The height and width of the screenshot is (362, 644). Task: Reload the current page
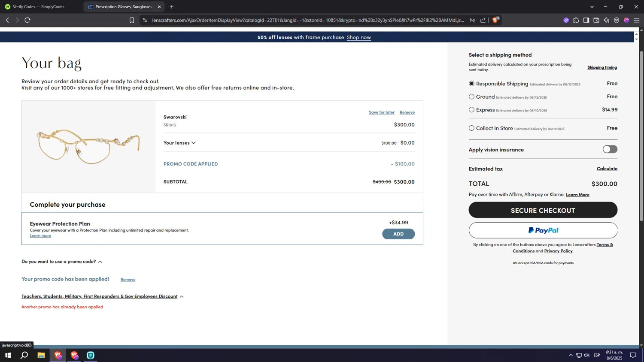point(27,20)
